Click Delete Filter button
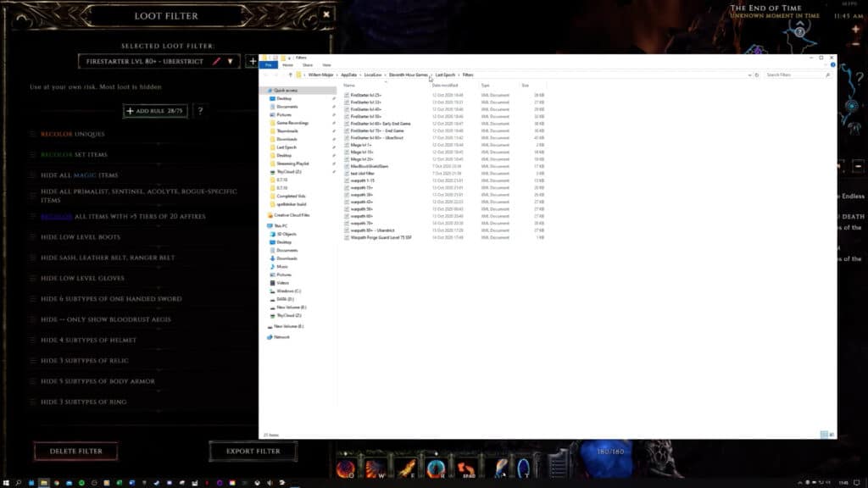 tap(75, 451)
